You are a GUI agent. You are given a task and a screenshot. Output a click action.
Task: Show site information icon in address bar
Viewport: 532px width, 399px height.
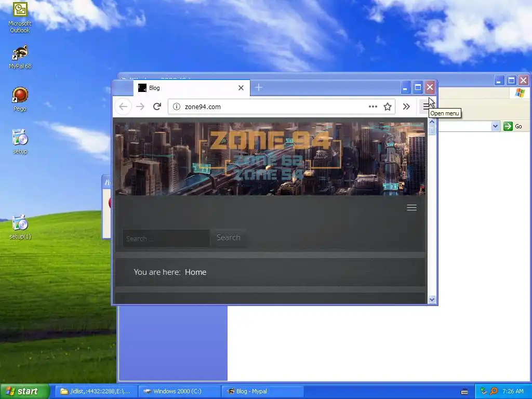click(177, 107)
